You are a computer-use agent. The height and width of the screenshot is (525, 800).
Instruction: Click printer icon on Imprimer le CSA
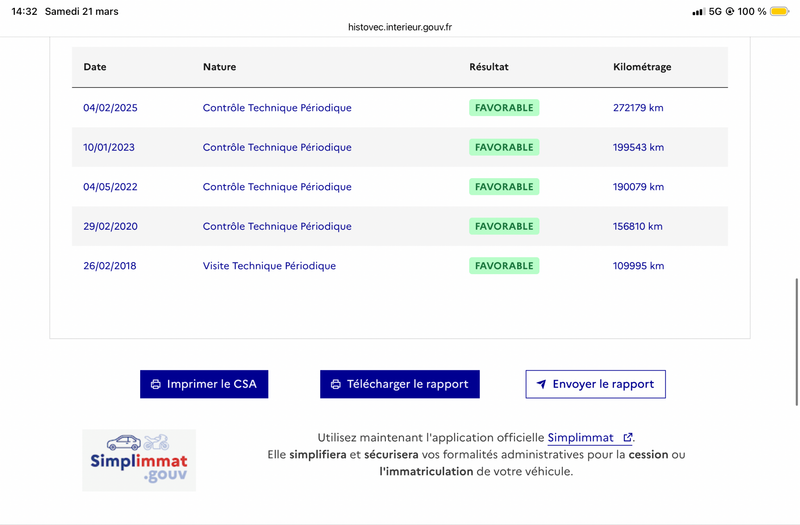tap(156, 384)
